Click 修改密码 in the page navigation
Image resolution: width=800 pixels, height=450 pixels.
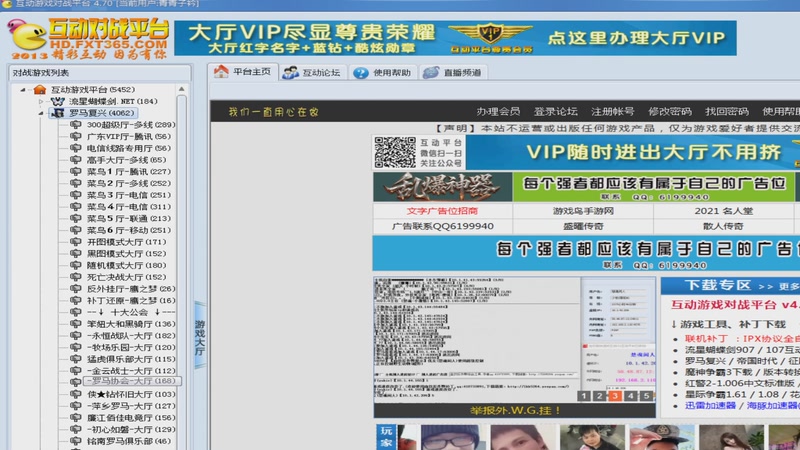[669, 111]
